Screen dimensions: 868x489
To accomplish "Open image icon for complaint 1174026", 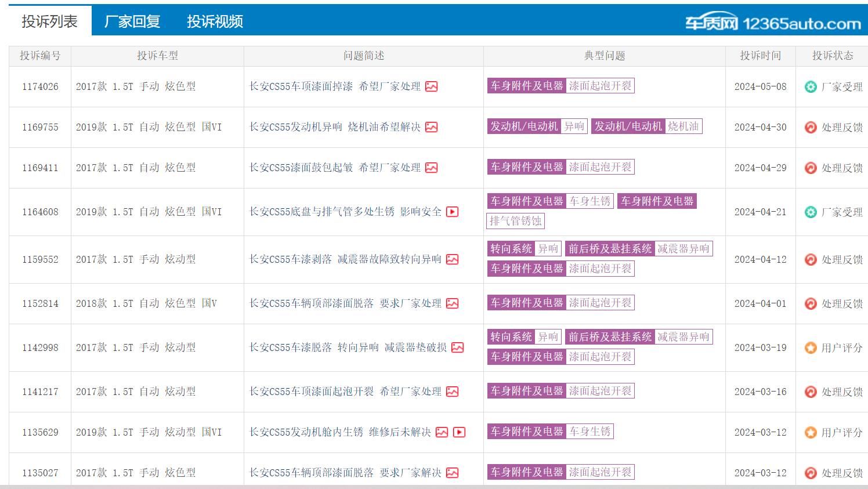I will [432, 86].
